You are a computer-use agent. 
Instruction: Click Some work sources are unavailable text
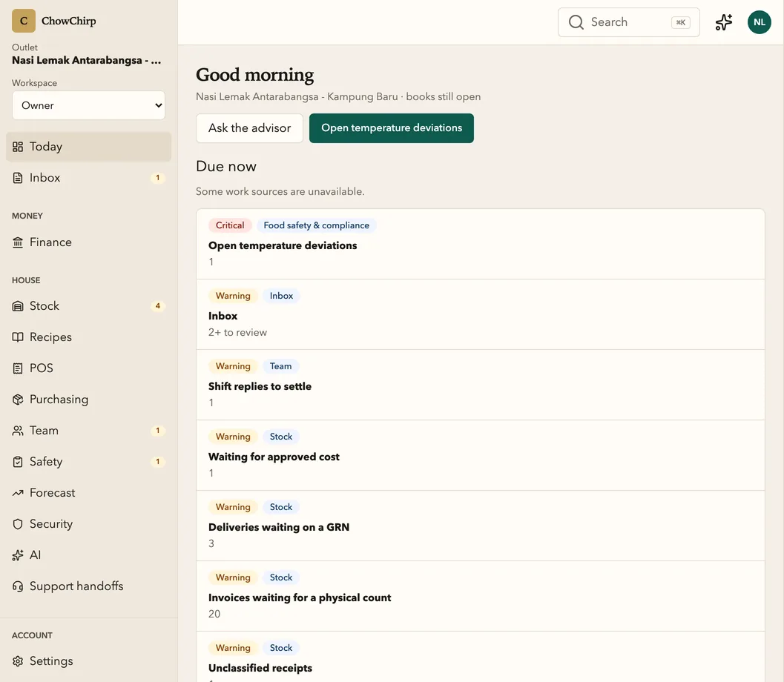[280, 191]
